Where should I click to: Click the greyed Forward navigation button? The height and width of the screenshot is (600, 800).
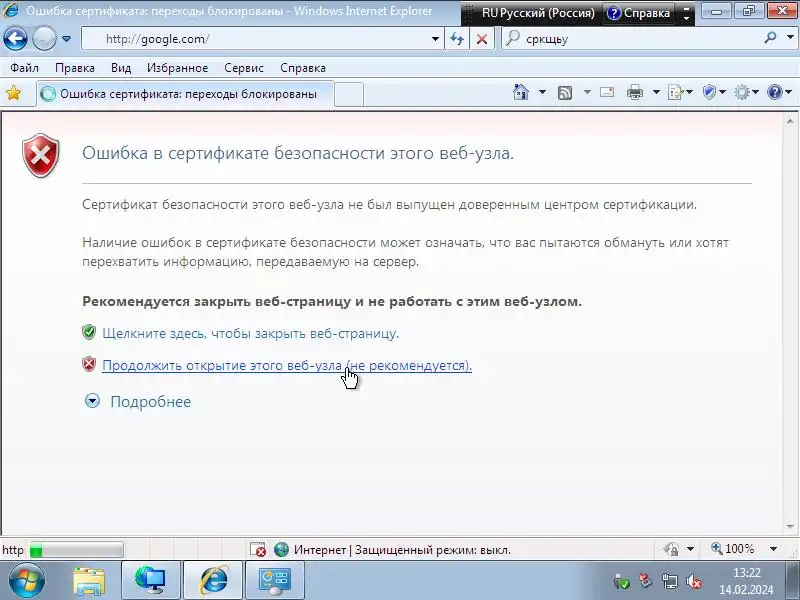pos(44,39)
